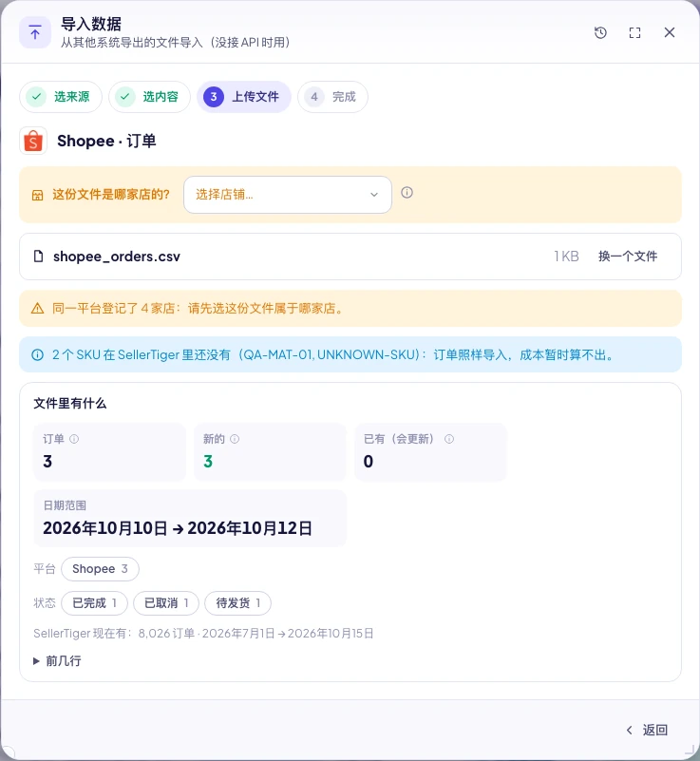Click the file icon beside shopee_orders.csv

(38, 257)
